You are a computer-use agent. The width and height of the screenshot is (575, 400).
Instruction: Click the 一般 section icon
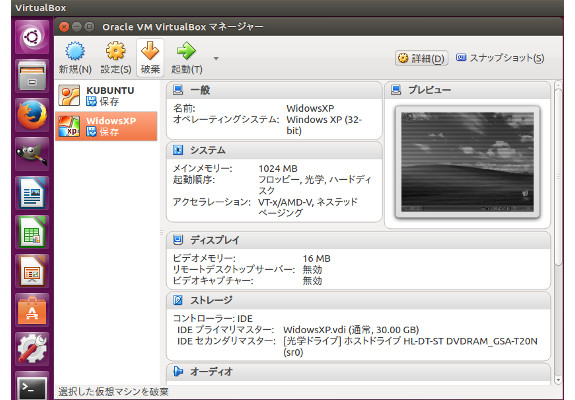tap(178, 90)
